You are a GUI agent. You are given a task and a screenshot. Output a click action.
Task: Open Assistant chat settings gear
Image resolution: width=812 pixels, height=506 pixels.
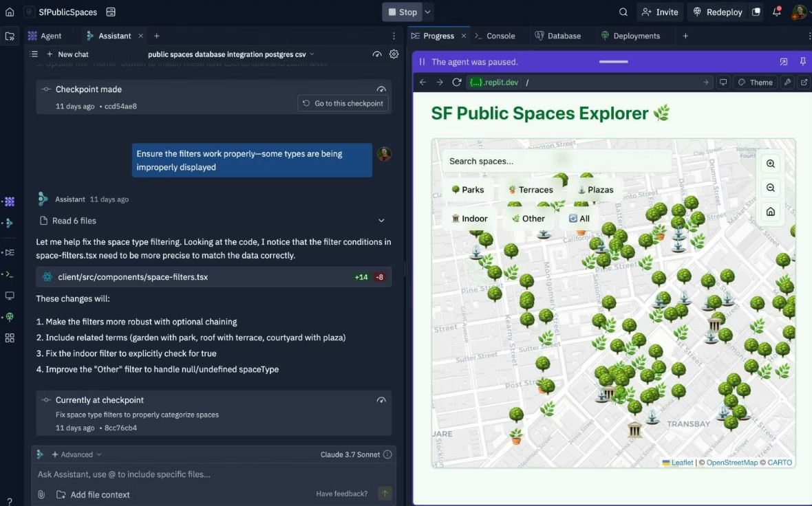point(394,54)
